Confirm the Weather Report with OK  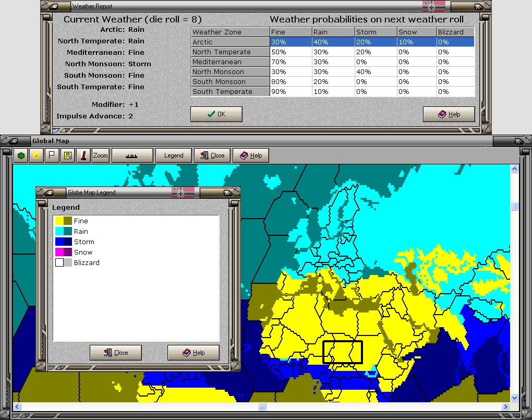(216, 114)
